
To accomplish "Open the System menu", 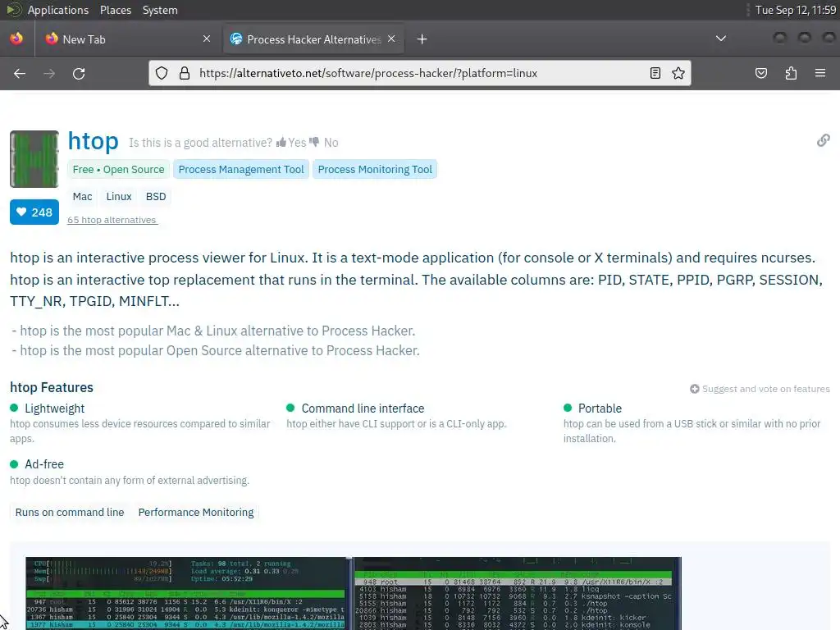I will click(x=160, y=10).
